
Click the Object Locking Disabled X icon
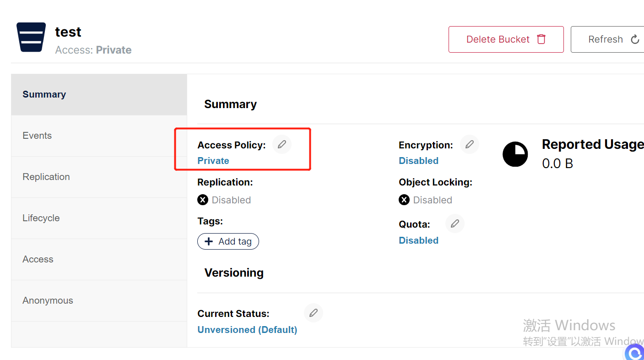click(x=404, y=200)
